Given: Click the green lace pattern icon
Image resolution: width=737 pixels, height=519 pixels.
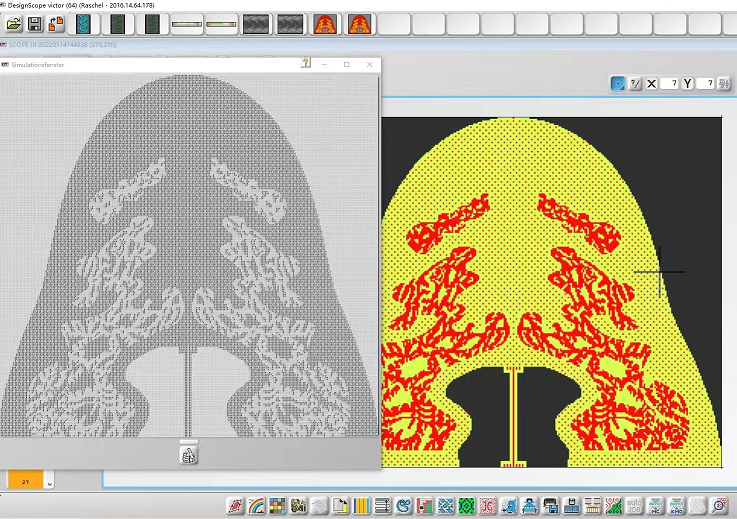Looking at the screenshot, I should click(467, 506).
